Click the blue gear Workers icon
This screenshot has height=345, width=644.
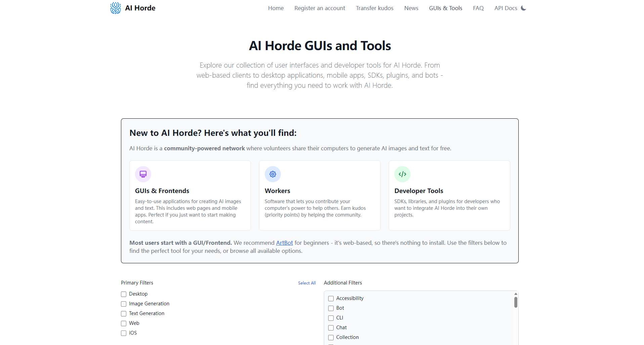point(273,174)
